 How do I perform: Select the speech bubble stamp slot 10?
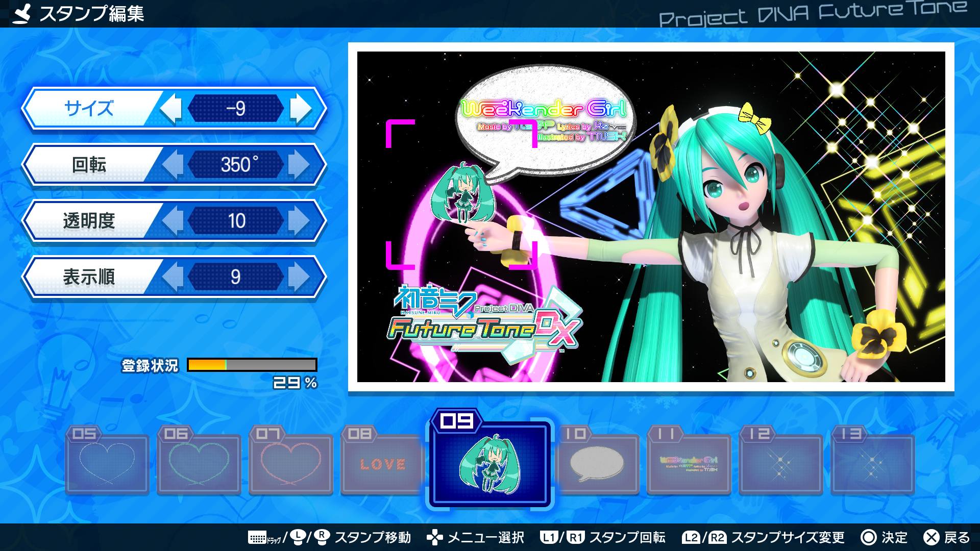click(597, 464)
